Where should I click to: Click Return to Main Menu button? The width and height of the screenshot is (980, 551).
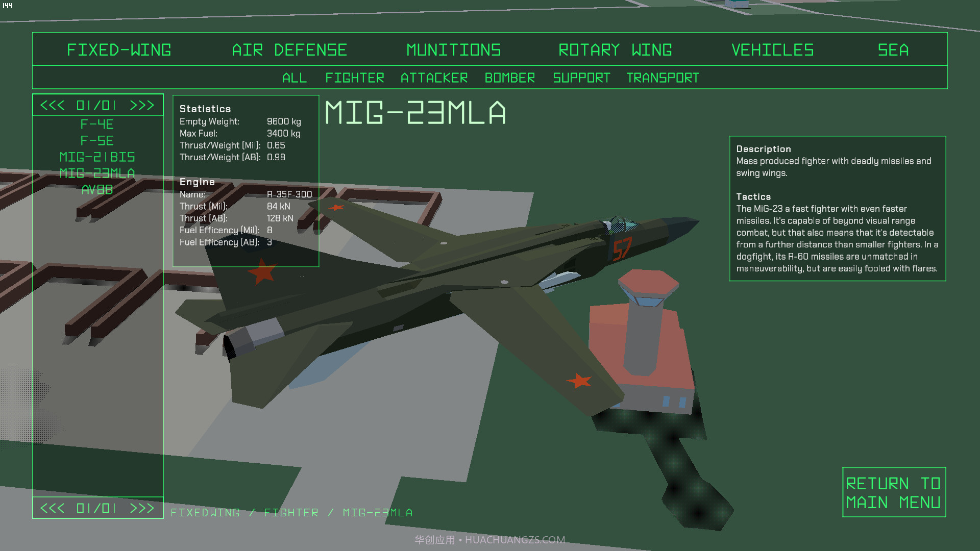[x=893, y=492]
